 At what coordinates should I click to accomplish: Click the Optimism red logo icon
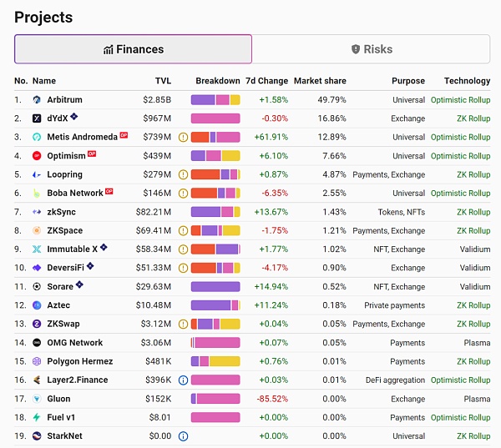tap(37, 156)
